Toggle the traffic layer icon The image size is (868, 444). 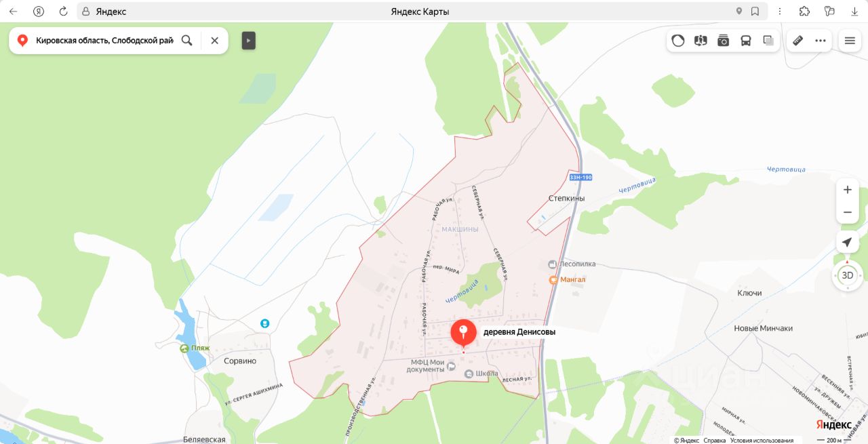point(678,41)
